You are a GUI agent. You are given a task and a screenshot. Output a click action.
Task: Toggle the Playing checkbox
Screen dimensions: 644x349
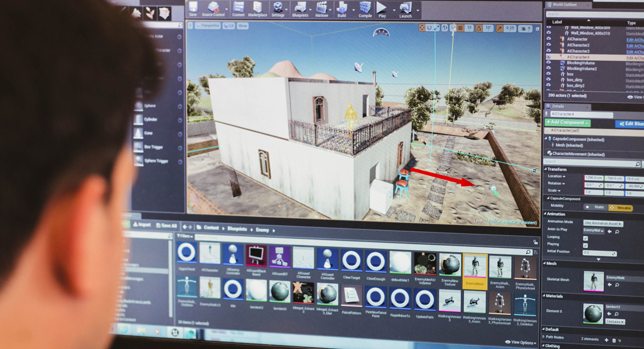[586, 245]
